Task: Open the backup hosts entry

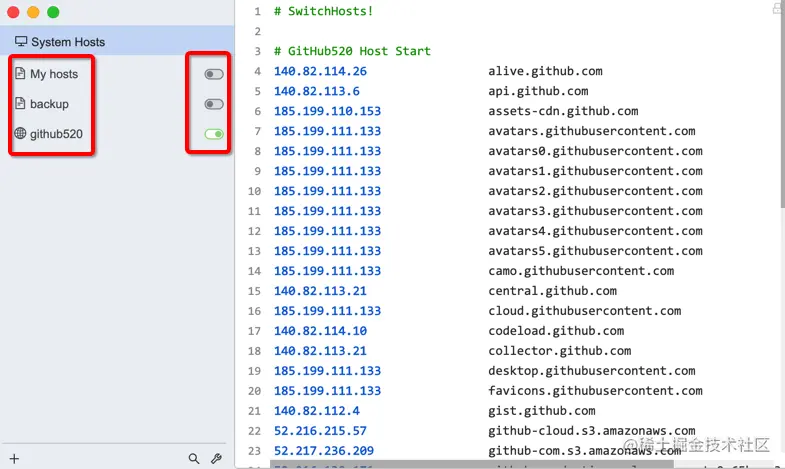Action: pyautogui.click(x=49, y=104)
